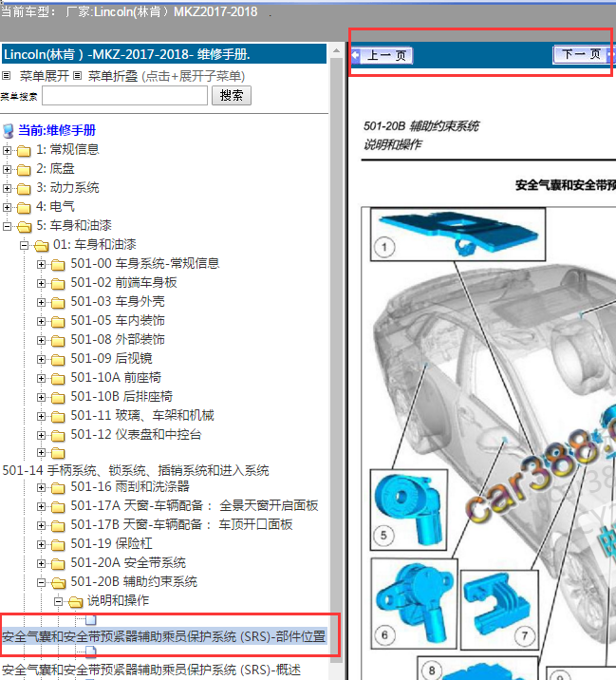Collapse 501-20B 辅助约束系统 node

[x=41, y=582]
